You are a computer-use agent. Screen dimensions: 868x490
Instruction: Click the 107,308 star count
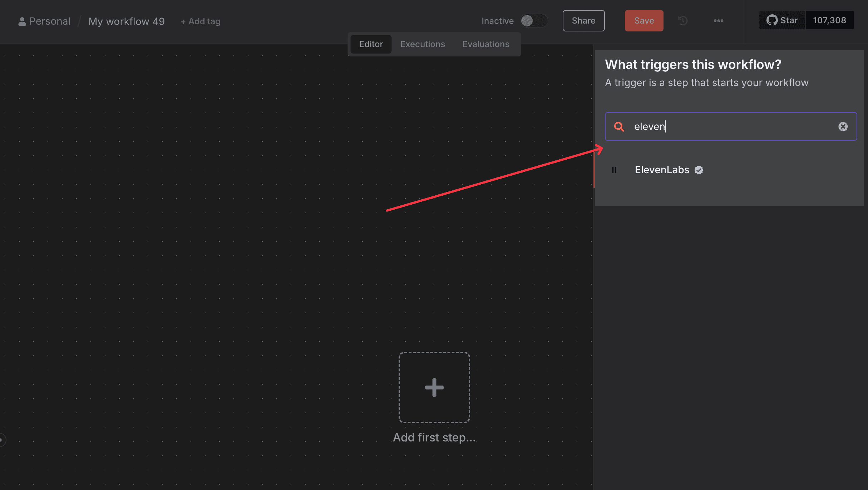click(x=829, y=20)
